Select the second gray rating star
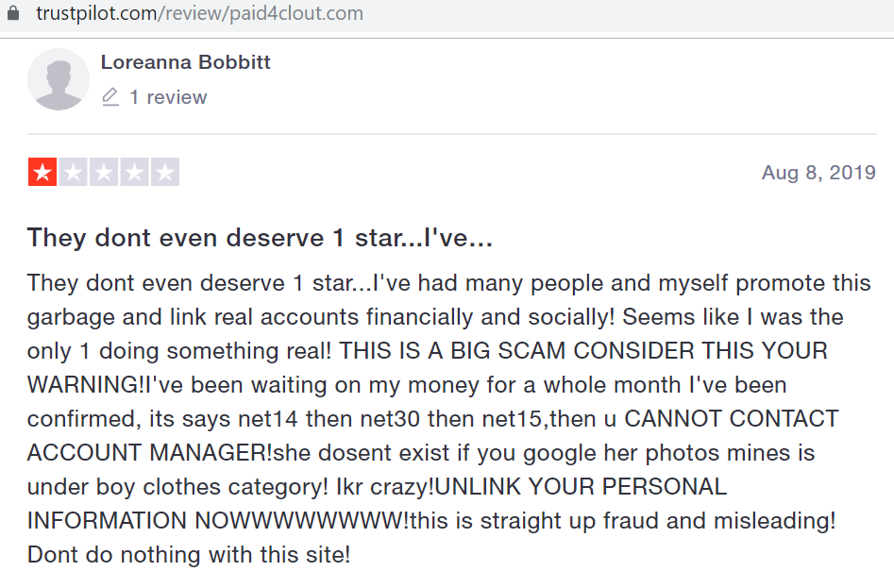The image size is (894, 588). tap(73, 172)
